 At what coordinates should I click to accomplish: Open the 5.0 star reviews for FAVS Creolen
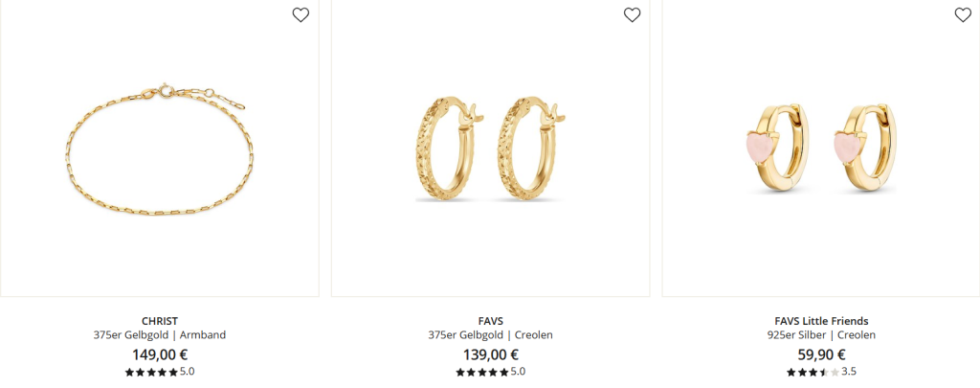(491, 372)
